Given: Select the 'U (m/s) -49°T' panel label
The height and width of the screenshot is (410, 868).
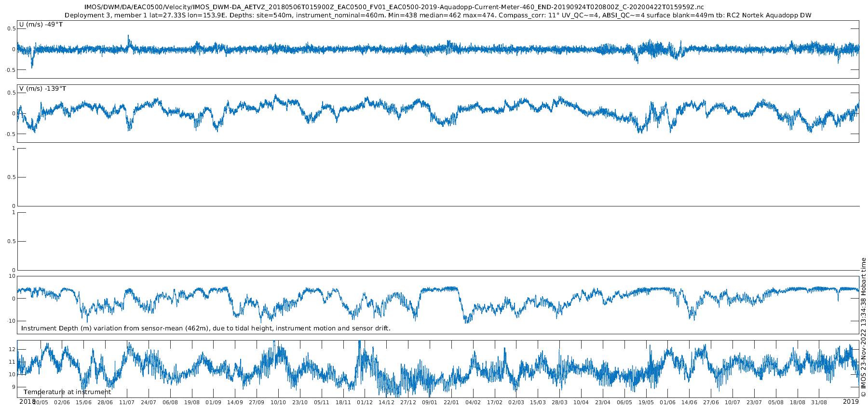Looking at the screenshot, I should [x=41, y=25].
